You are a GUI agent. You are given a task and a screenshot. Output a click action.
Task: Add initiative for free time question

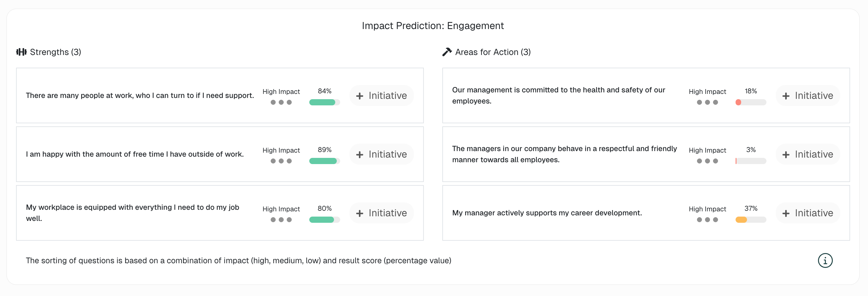pyautogui.click(x=382, y=154)
